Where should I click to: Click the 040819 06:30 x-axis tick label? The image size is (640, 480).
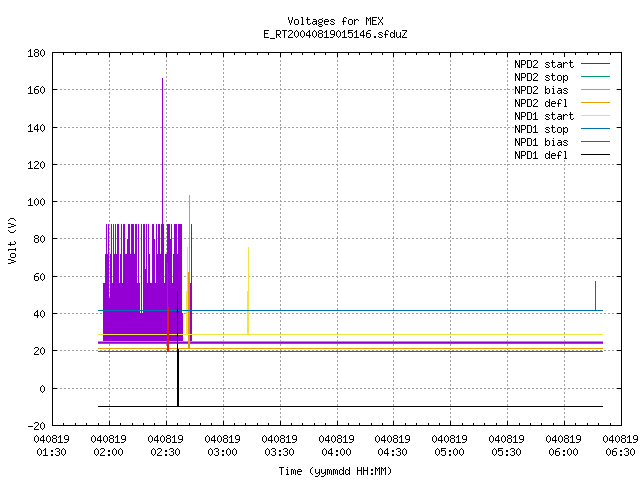tap(620, 446)
